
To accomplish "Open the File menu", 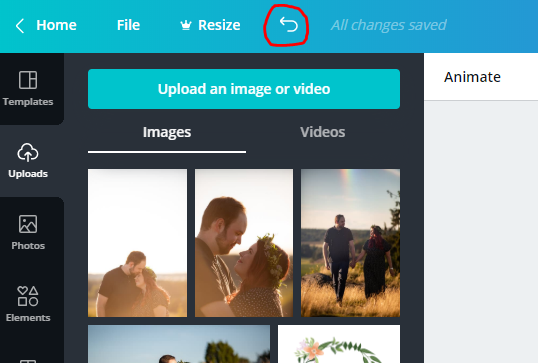I will pos(128,25).
